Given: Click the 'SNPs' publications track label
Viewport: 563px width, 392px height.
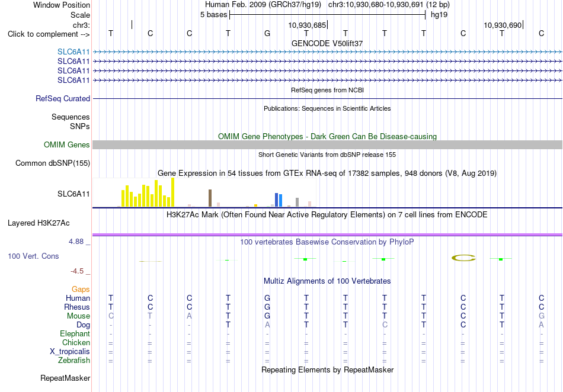Looking at the screenshot, I should (x=80, y=126).
